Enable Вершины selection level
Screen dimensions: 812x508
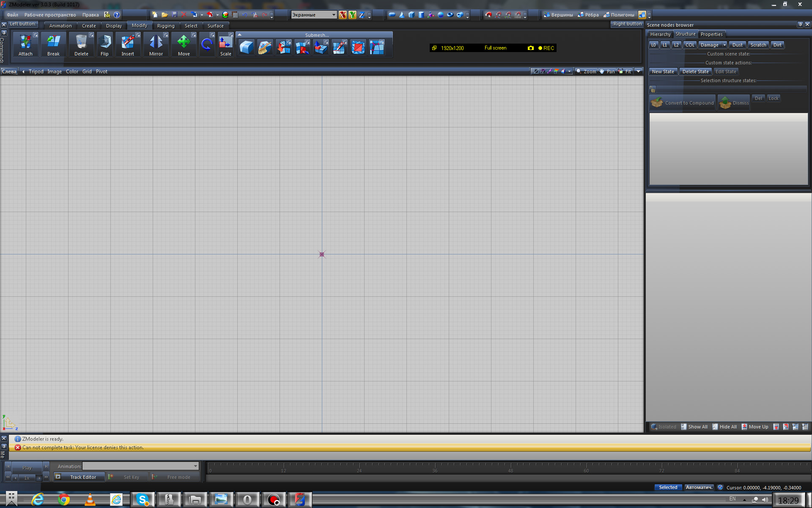click(x=558, y=15)
